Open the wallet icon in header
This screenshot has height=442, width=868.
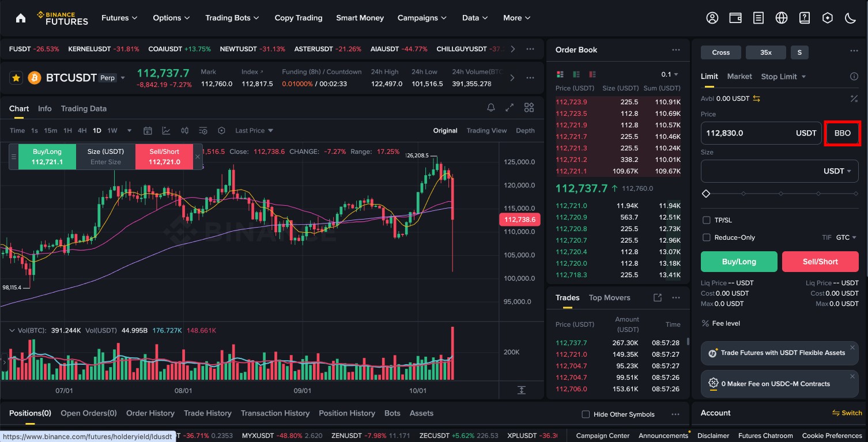(x=735, y=18)
